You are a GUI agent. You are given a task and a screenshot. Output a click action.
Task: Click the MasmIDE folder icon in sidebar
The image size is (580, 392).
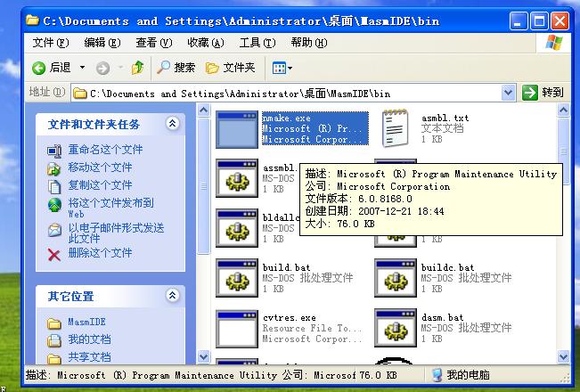pyautogui.click(x=54, y=323)
